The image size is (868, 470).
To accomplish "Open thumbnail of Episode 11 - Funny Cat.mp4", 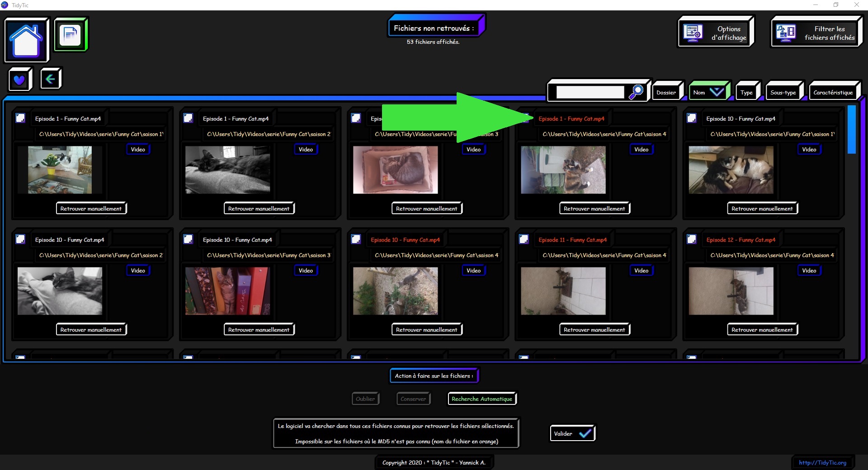I will pyautogui.click(x=563, y=291).
